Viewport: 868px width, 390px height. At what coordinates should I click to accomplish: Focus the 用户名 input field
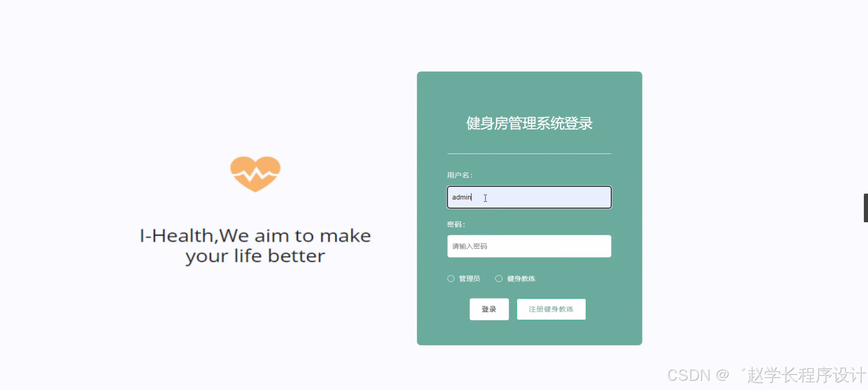[x=529, y=197]
